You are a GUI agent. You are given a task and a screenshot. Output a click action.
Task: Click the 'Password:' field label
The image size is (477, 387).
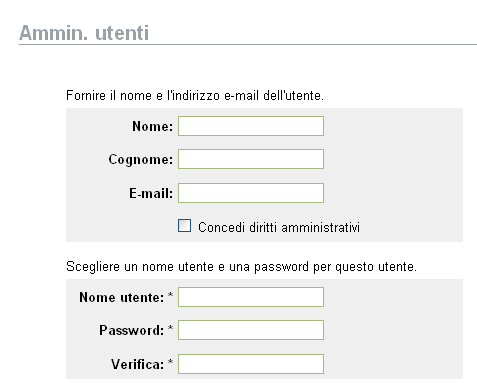pyautogui.click(x=132, y=330)
